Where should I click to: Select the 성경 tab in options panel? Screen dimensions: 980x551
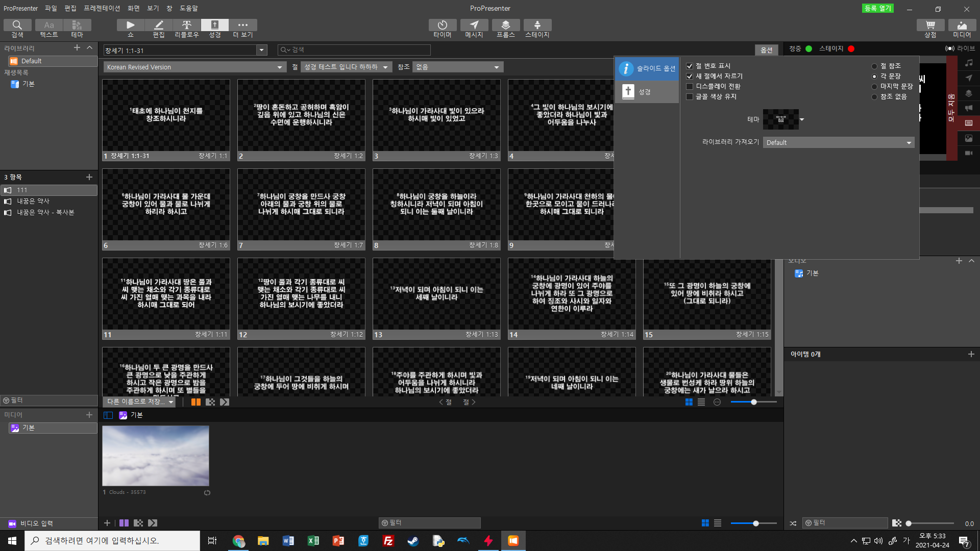pyautogui.click(x=646, y=92)
